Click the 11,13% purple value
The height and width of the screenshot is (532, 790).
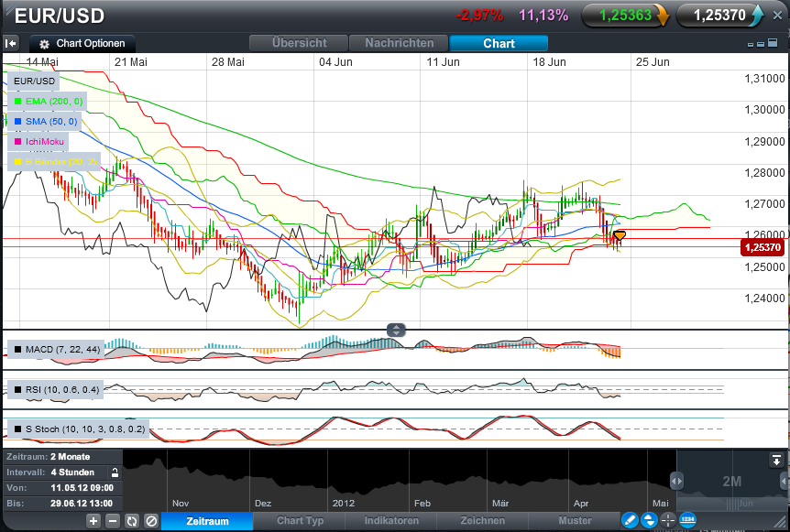pyautogui.click(x=543, y=16)
